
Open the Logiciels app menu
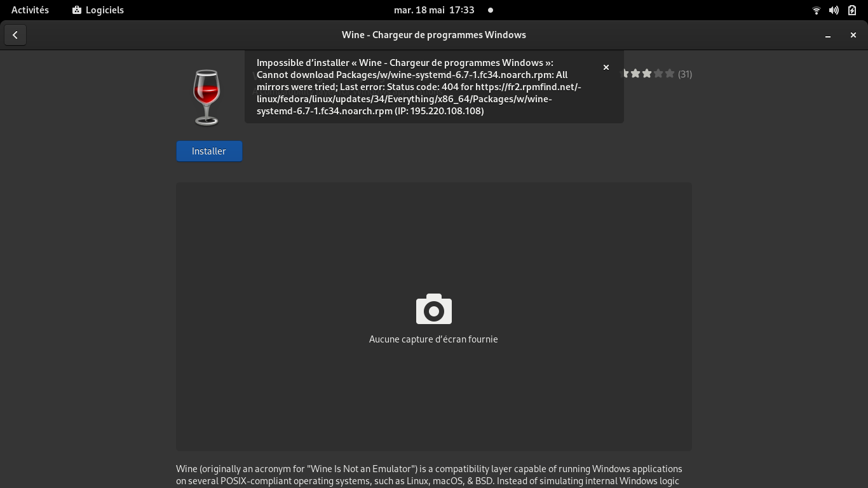tap(98, 10)
